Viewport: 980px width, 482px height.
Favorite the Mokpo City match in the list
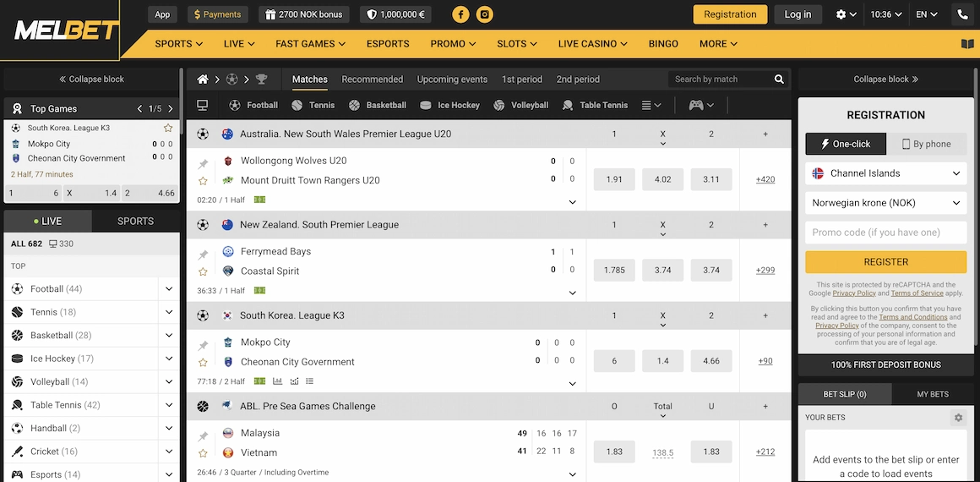pyautogui.click(x=203, y=363)
